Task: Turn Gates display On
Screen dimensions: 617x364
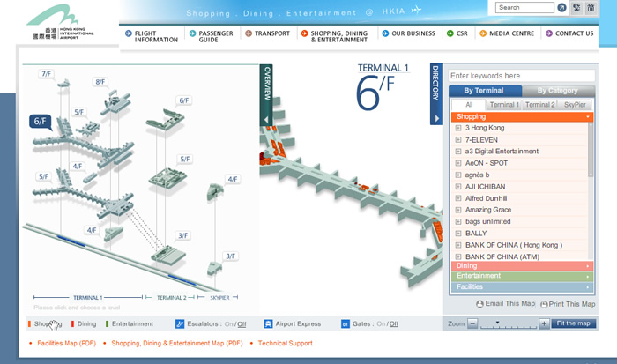Action: coord(381,323)
